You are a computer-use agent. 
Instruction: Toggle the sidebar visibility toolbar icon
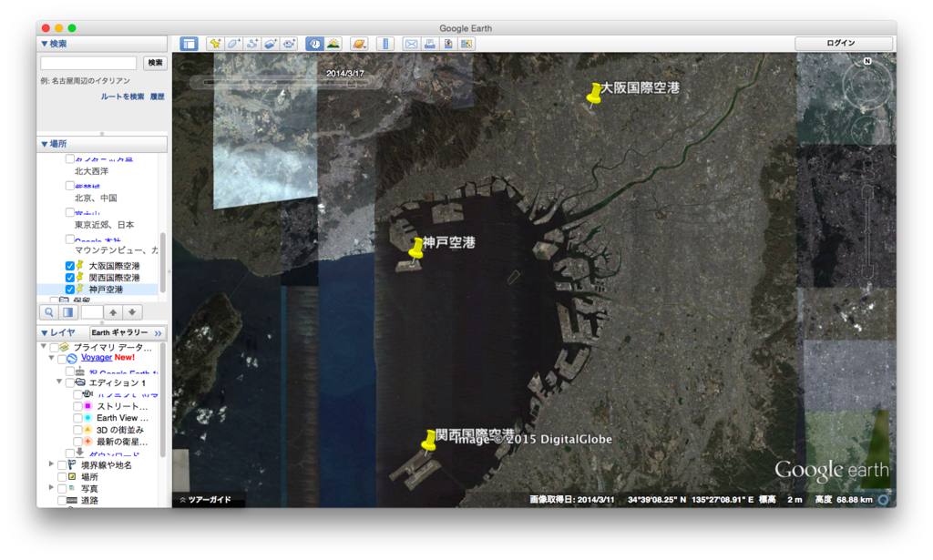tap(190, 44)
